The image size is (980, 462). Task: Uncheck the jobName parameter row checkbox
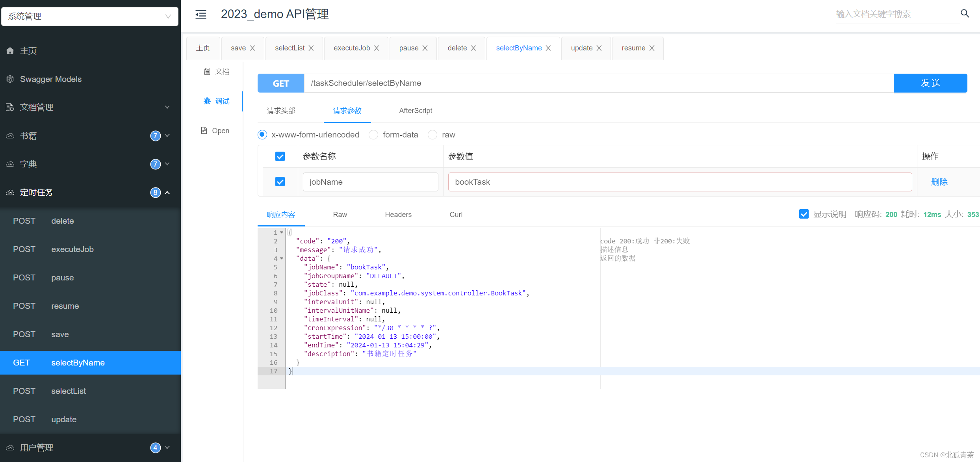click(x=280, y=182)
